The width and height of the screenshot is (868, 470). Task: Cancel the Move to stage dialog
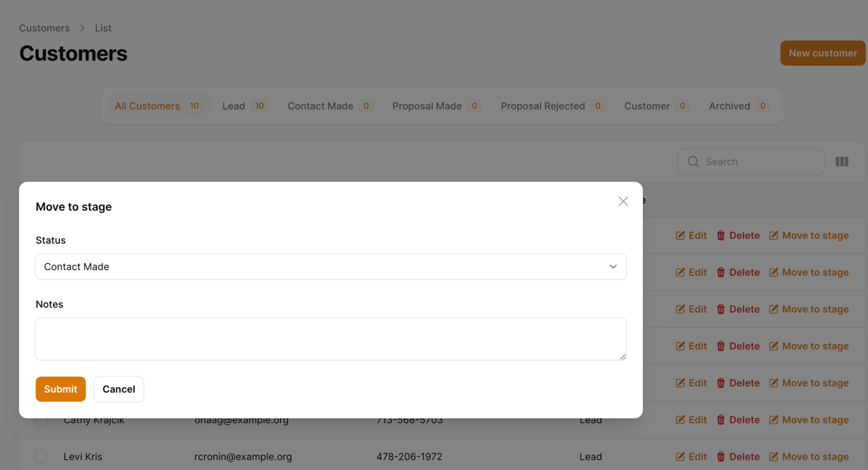tap(118, 389)
